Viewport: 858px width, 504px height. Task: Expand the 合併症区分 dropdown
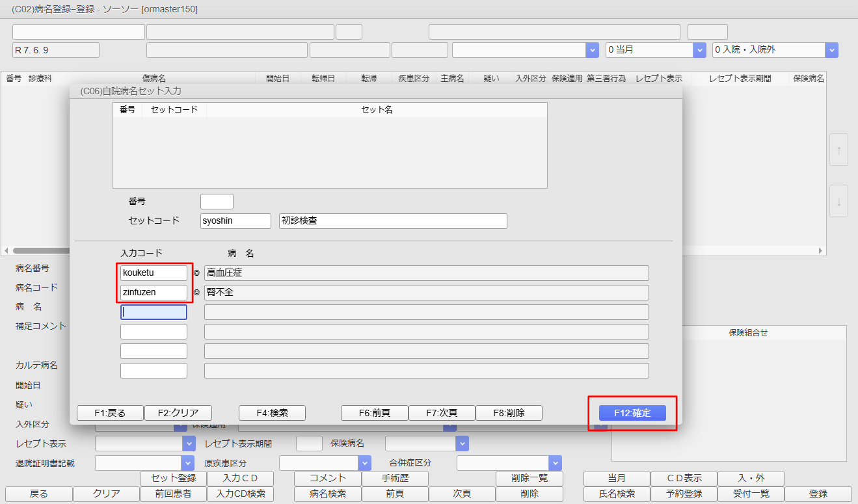click(509, 463)
